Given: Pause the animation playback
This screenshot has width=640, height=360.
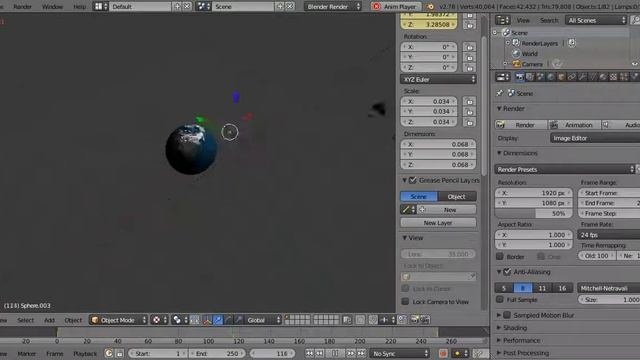Looking at the screenshot, I should pos(335,353).
